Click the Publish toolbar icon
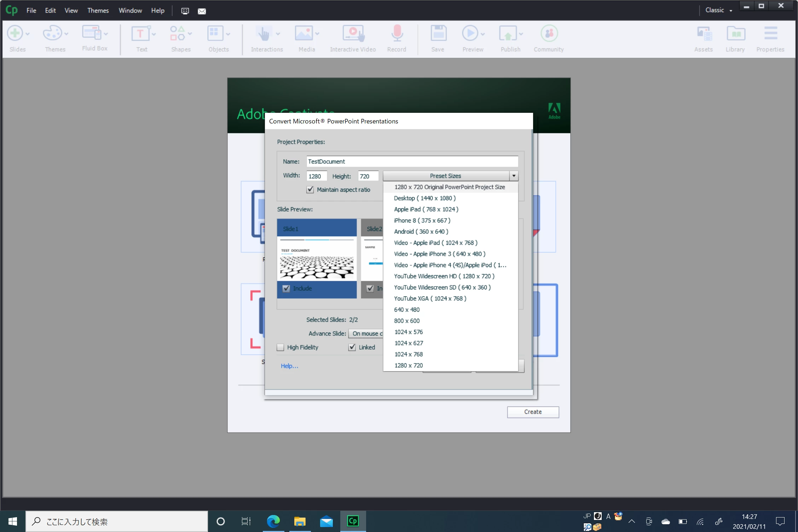This screenshot has width=798, height=532. click(x=508, y=34)
